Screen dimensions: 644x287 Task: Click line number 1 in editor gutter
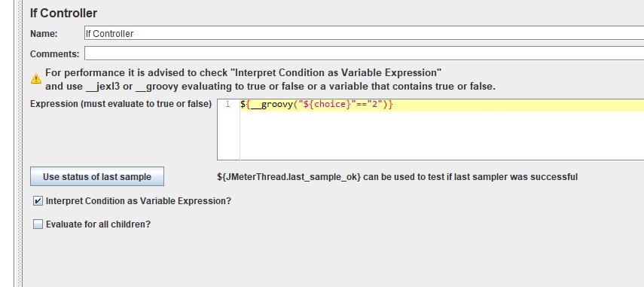tap(227, 104)
